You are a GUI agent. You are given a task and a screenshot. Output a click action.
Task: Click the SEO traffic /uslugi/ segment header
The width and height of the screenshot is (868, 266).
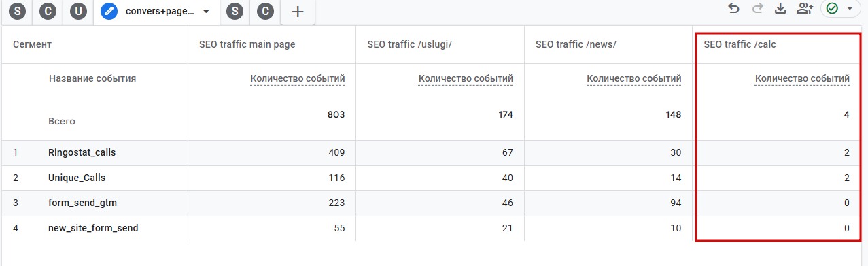click(409, 44)
